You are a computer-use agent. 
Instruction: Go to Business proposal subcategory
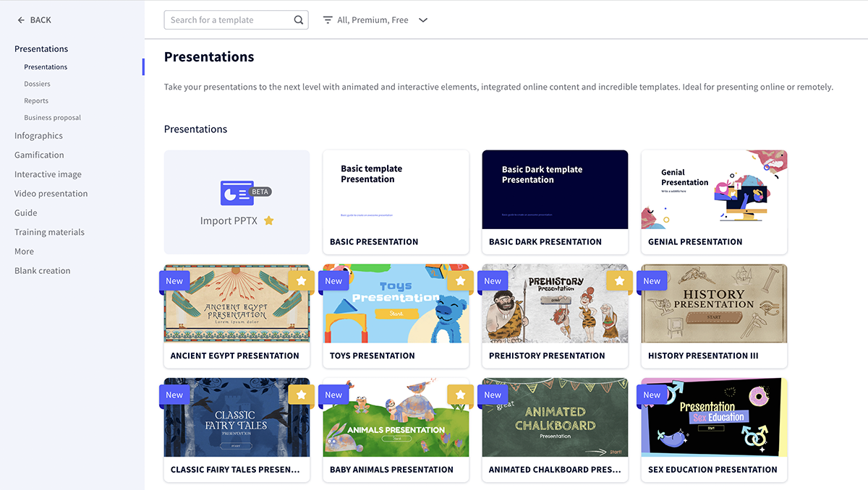point(52,117)
